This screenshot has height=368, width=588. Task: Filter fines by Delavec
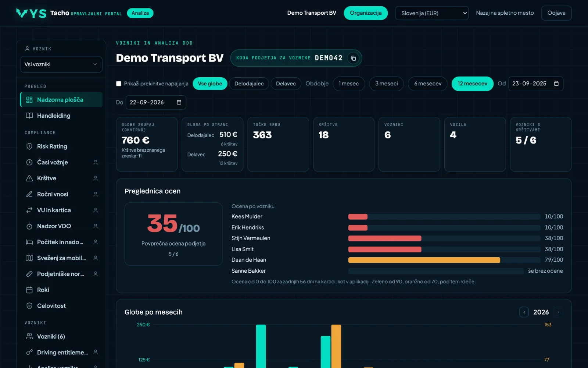click(x=286, y=84)
